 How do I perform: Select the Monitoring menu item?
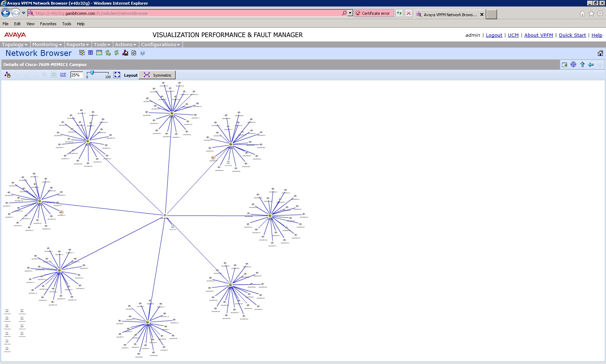(45, 44)
